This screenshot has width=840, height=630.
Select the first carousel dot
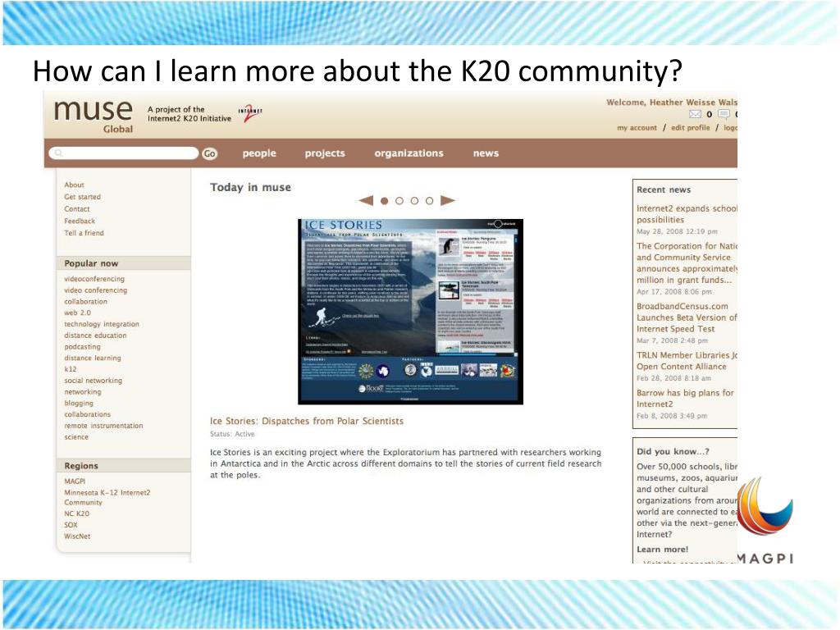point(384,201)
